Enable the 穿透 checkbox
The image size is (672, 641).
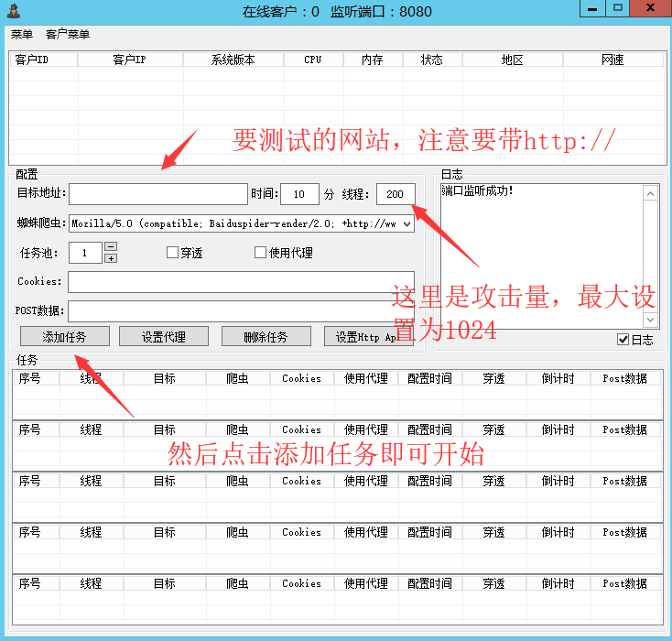pos(172,253)
